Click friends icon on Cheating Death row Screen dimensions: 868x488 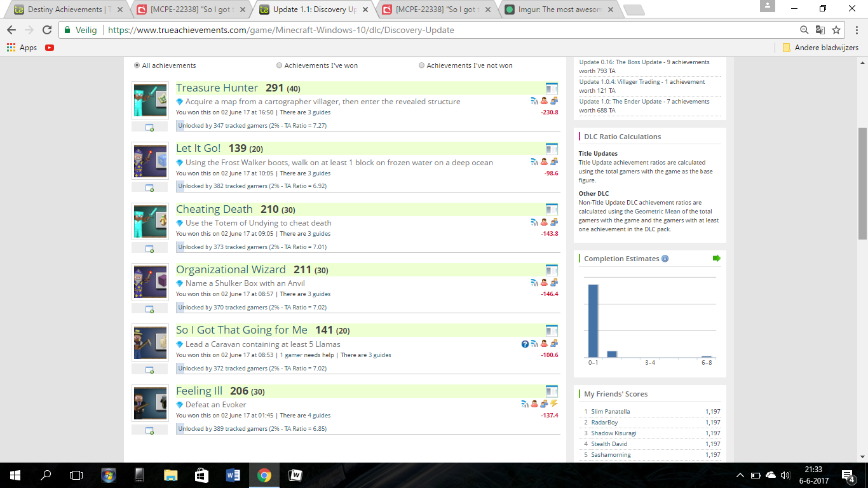554,222
